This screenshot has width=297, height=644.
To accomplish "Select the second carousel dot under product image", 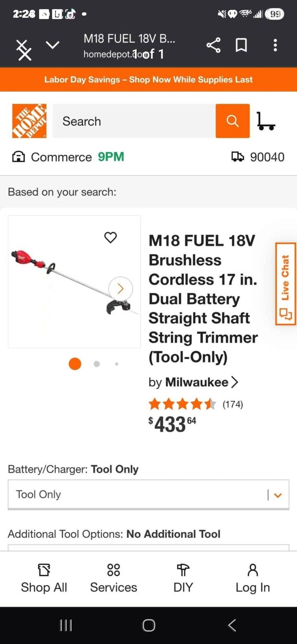I will click(x=97, y=364).
